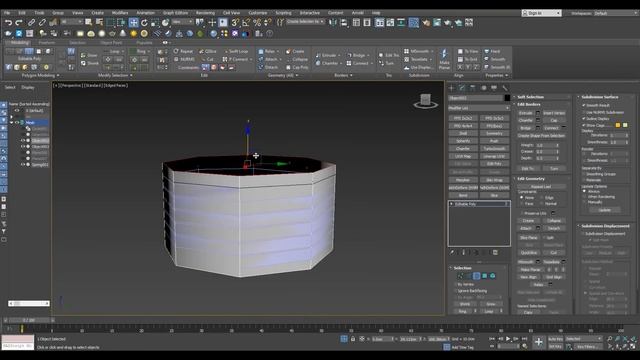The width and height of the screenshot is (640, 360).
Task: Switch to the Utilities command panel tab
Action: coord(505,88)
